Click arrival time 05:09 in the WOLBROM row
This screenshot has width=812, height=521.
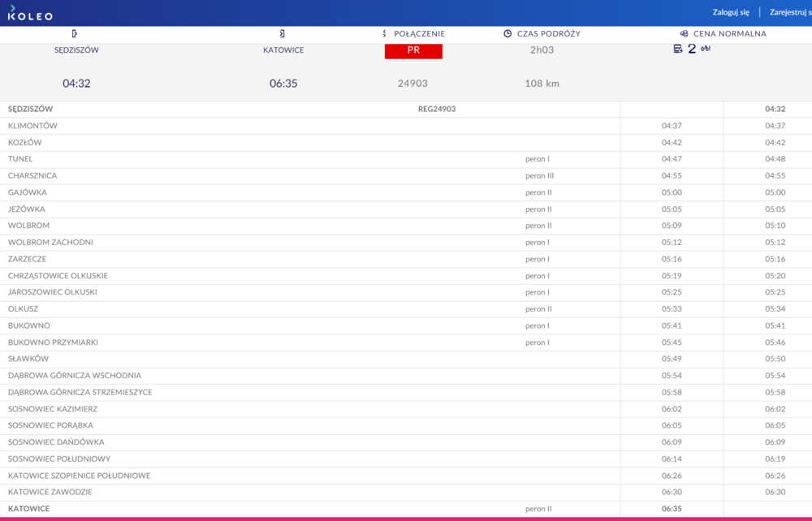[672, 226]
